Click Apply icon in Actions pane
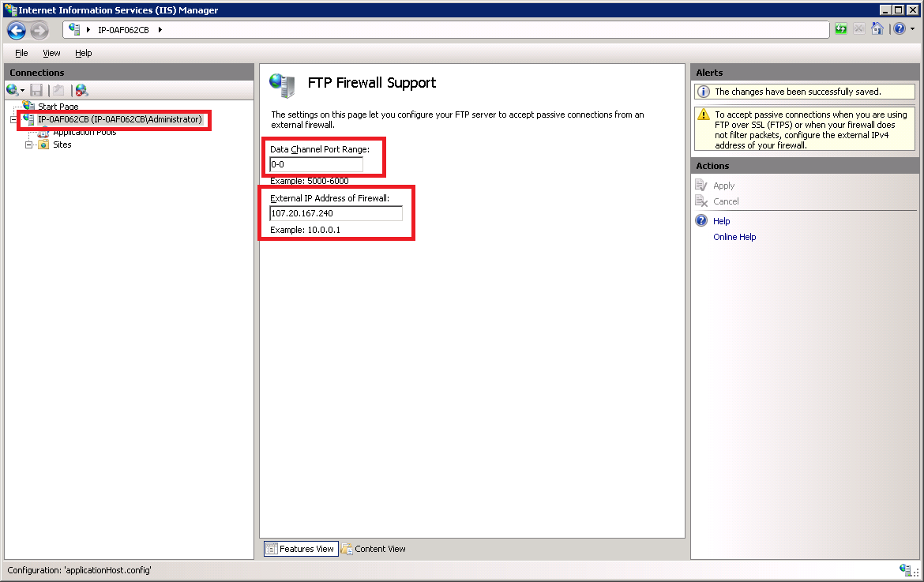The height and width of the screenshot is (582, 924). pos(701,186)
